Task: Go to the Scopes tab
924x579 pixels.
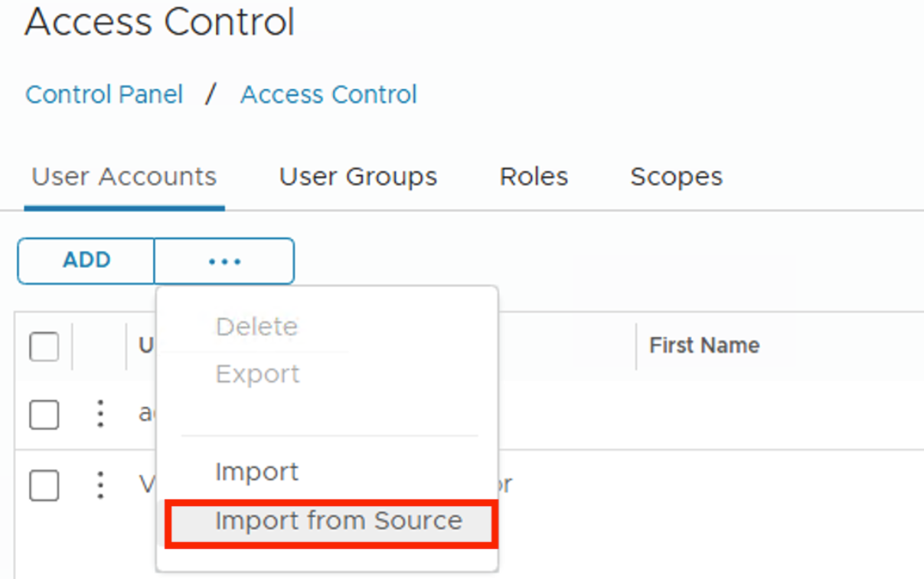Action: (676, 177)
